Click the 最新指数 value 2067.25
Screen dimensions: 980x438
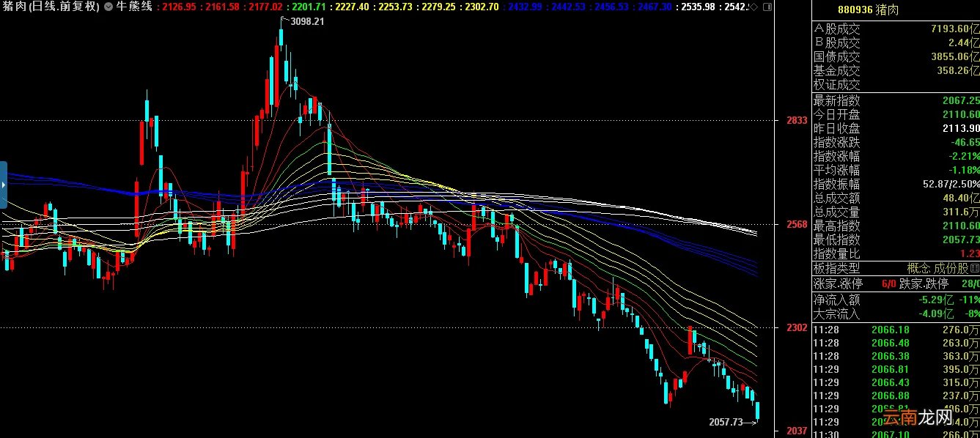pos(962,100)
